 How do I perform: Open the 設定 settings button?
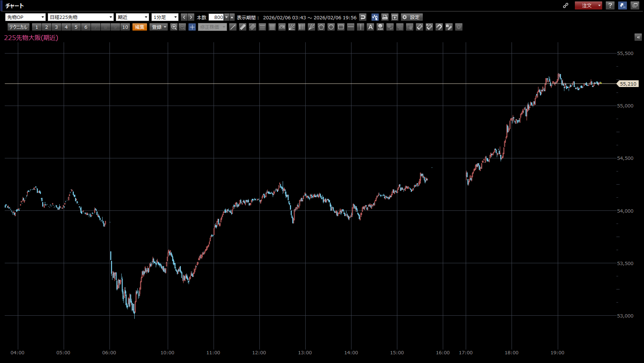[x=412, y=17]
